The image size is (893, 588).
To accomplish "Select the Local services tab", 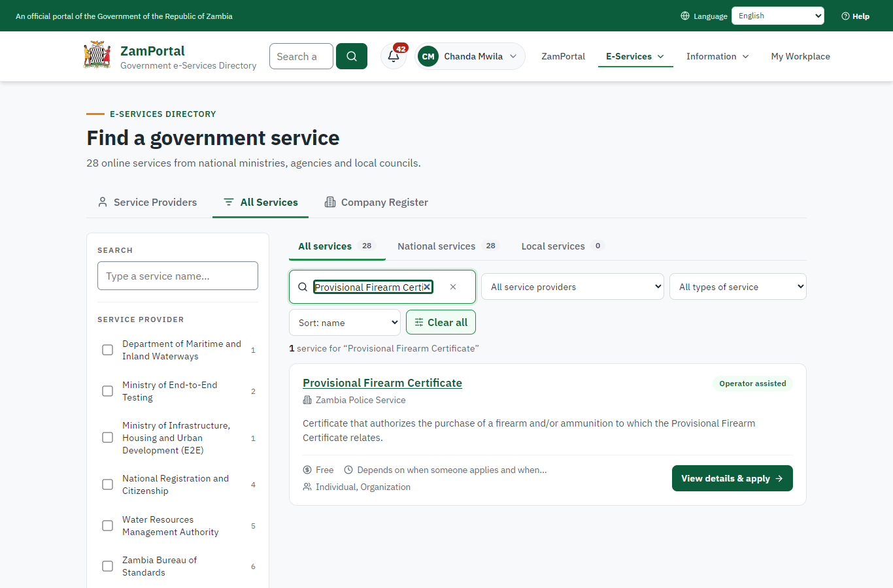I will 562,246.
